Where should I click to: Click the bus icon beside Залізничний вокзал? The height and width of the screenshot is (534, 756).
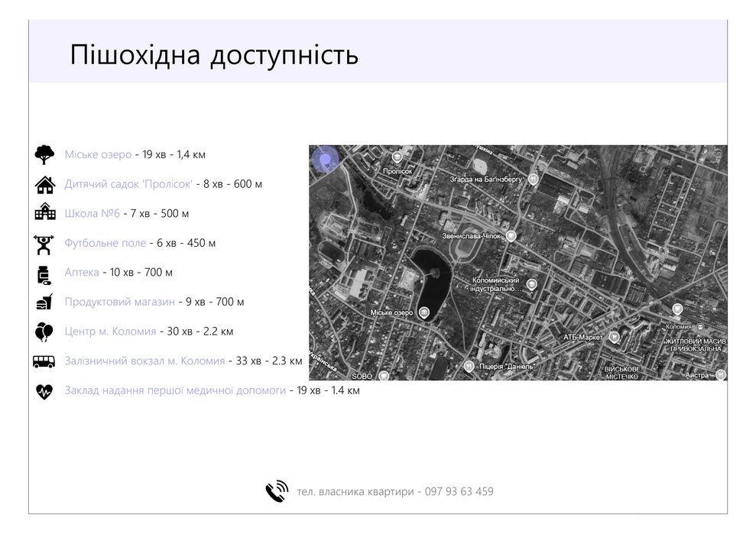pos(44,361)
